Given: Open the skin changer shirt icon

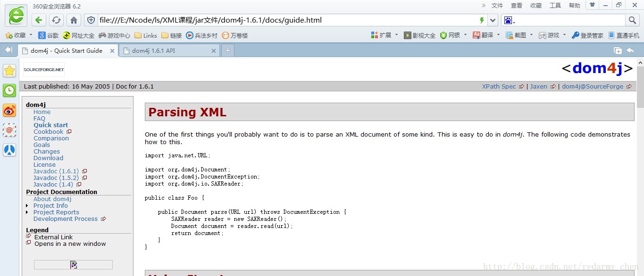Looking at the screenshot, I should pyautogui.click(x=593, y=5).
